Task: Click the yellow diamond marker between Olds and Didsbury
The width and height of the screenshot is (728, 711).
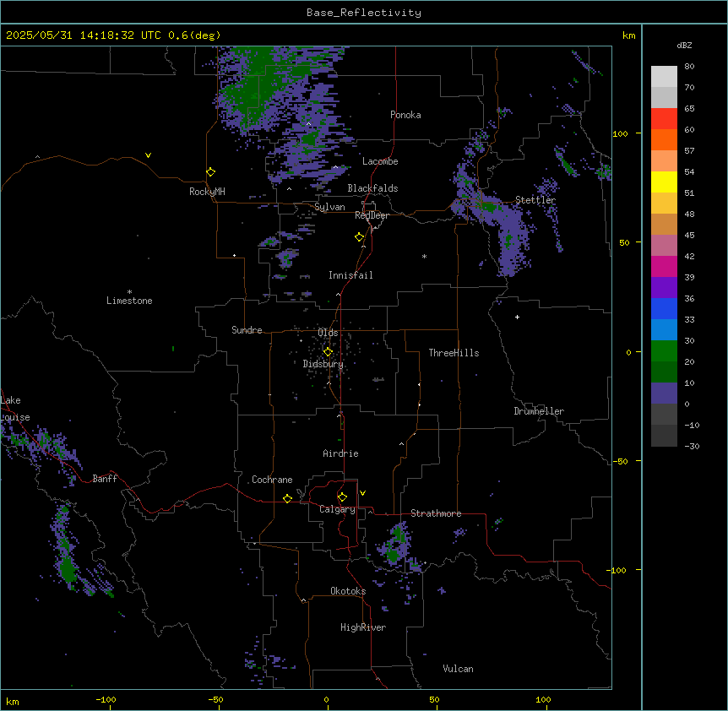Action: point(328,352)
